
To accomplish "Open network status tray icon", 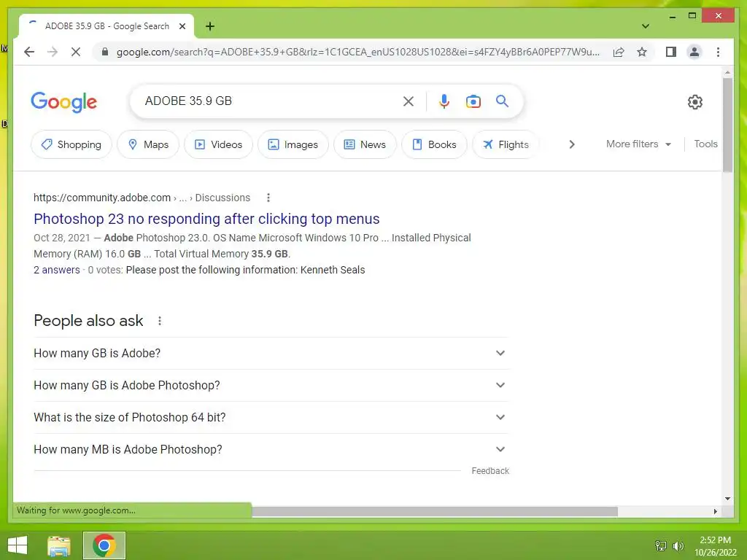I will click(x=661, y=546).
